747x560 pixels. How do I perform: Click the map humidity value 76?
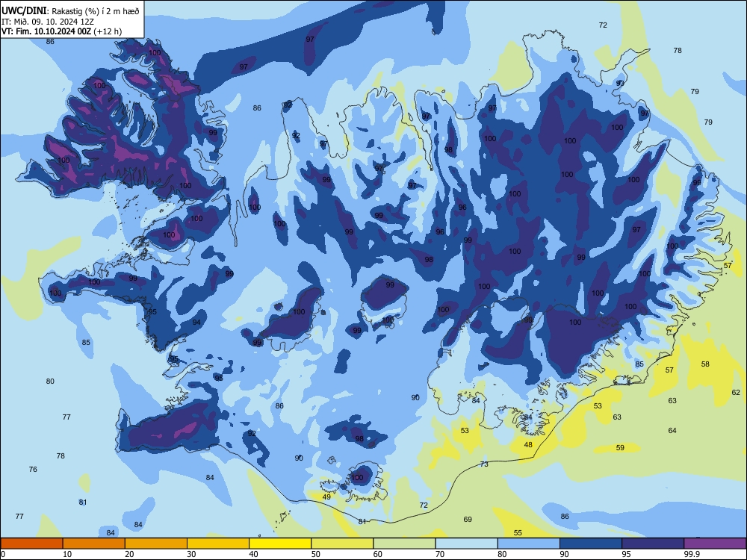[33, 469]
